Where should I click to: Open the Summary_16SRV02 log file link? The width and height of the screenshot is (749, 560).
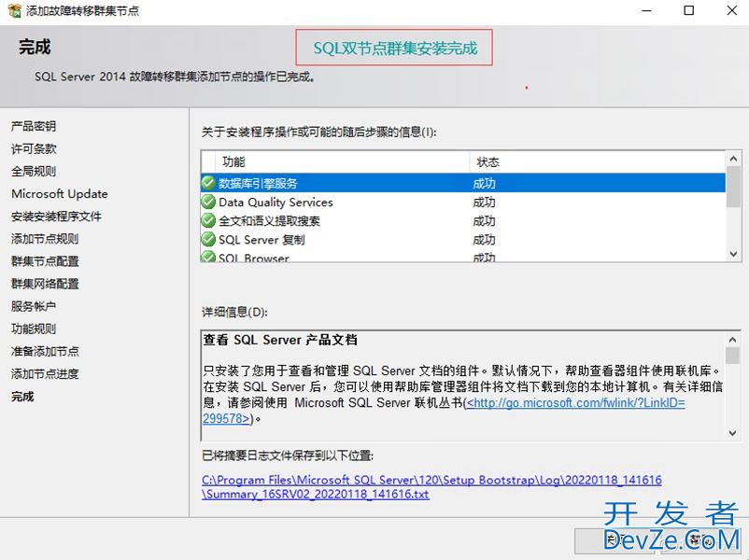click(x=431, y=487)
